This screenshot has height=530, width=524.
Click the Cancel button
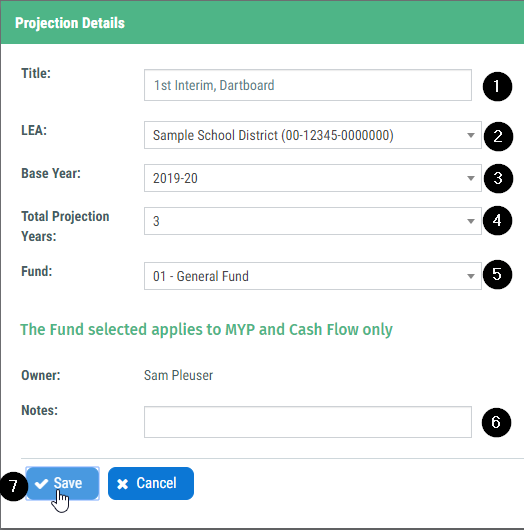pyautogui.click(x=151, y=483)
